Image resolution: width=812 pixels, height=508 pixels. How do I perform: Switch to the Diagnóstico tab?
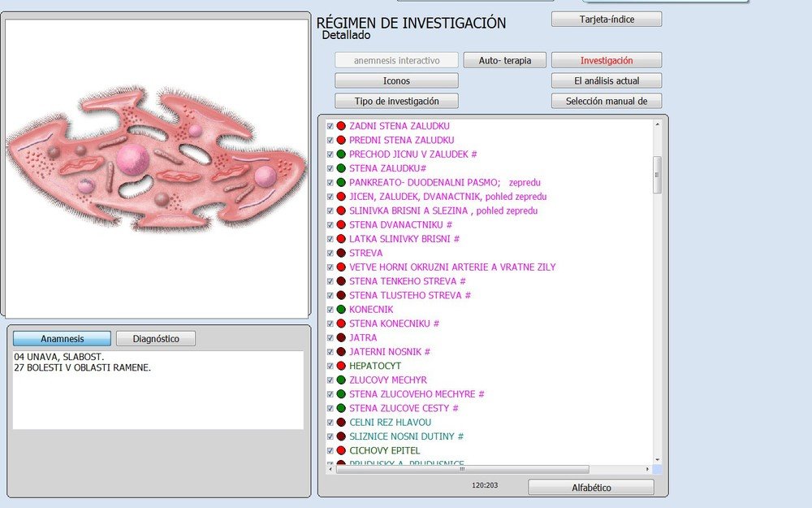coord(155,337)
